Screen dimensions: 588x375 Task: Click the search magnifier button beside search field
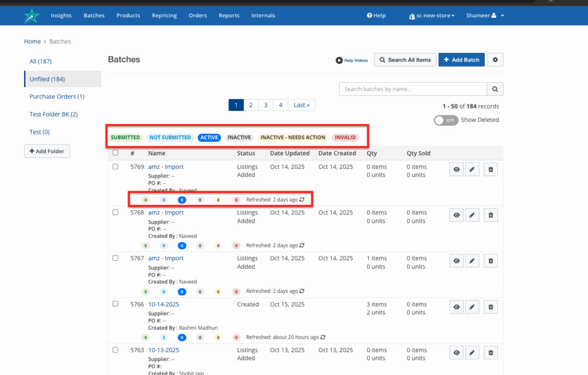tap(495, 89)
